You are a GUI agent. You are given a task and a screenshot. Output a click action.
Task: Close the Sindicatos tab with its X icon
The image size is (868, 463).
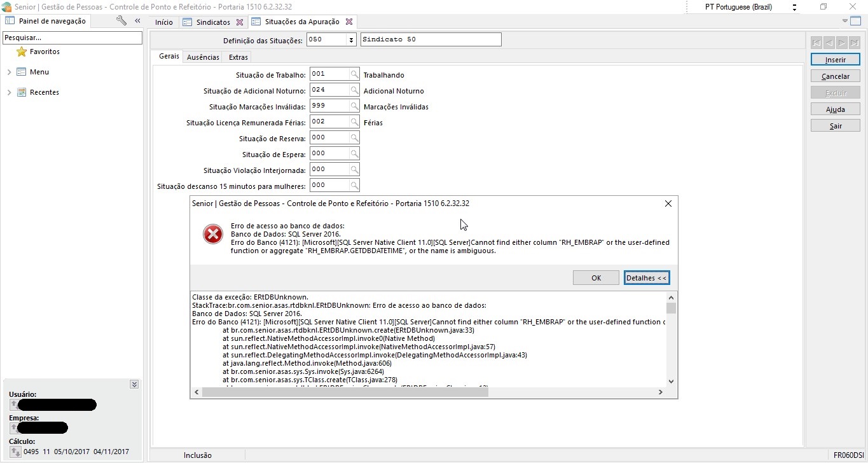(240, 22)
